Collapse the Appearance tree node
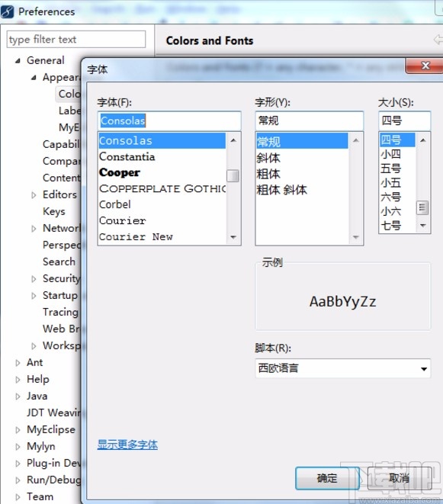This screenshot has height=504, width=443. (x=34, y=78)
